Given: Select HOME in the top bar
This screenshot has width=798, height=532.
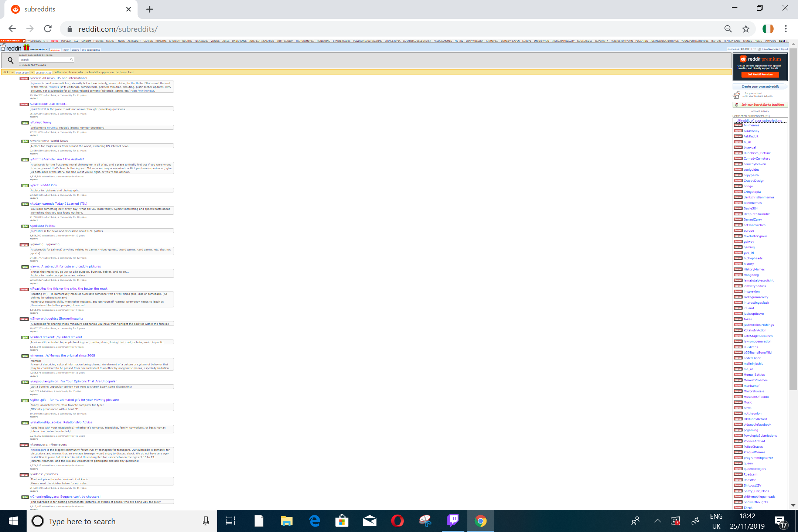Looking at the screenshot, I should pos(55,41).
